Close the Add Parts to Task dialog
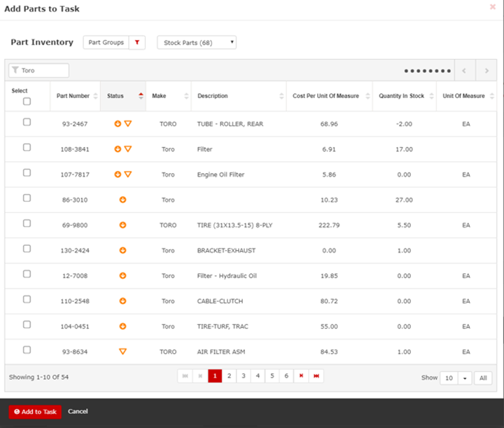Image resolution: width=504 pixels, height=428 pixels. tap(493, 6)
